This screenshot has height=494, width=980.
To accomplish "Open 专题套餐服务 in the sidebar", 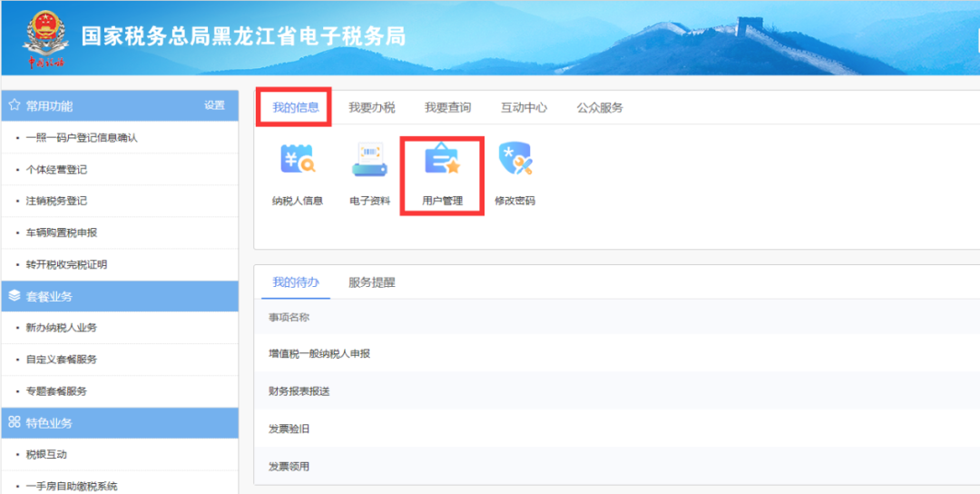I will point(56,392).
